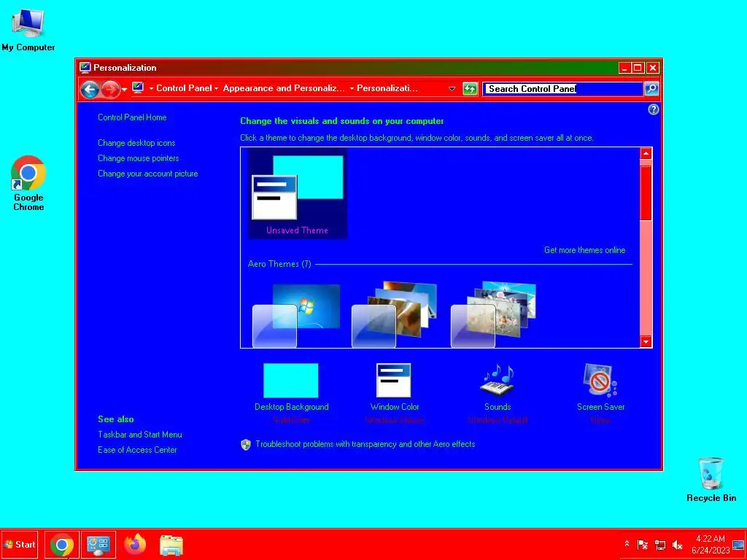The width and height of the screenshot is (747, 560).
Task: Open Desktop Background cyan swatch
Action: pos(290,381)
